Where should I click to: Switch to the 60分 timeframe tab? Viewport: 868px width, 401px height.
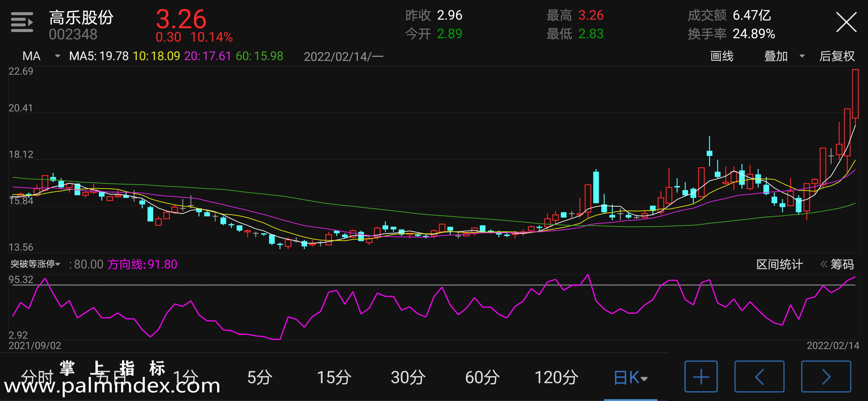pyautogui.click(x=482, y=377)
